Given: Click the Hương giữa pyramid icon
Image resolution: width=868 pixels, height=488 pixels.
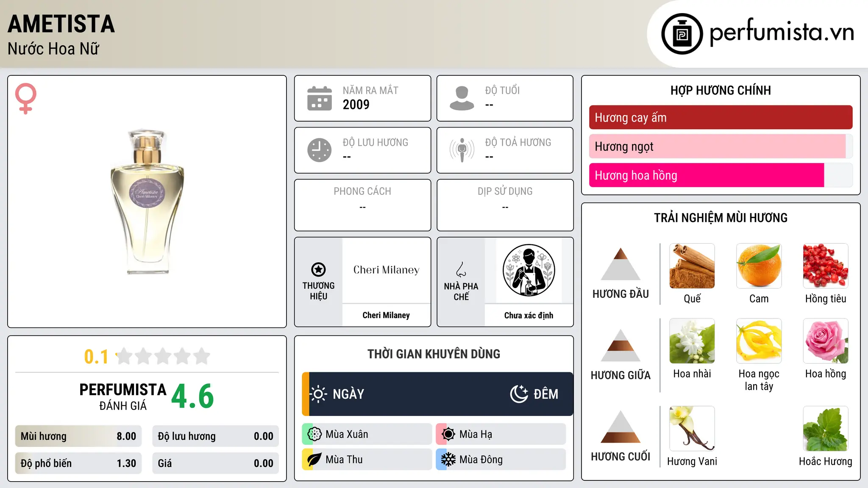Looking at the screenshot, I should click(620, 345).
